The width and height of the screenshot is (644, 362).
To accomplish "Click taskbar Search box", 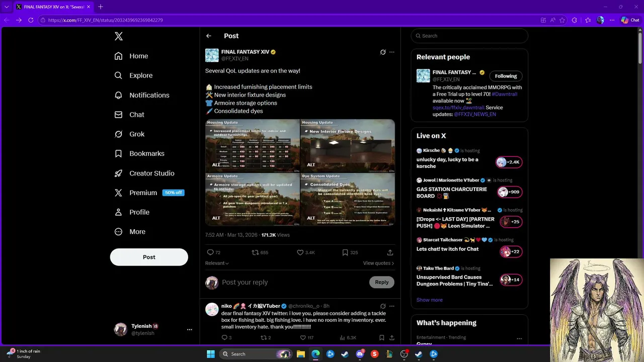I will tap(257, 354).
